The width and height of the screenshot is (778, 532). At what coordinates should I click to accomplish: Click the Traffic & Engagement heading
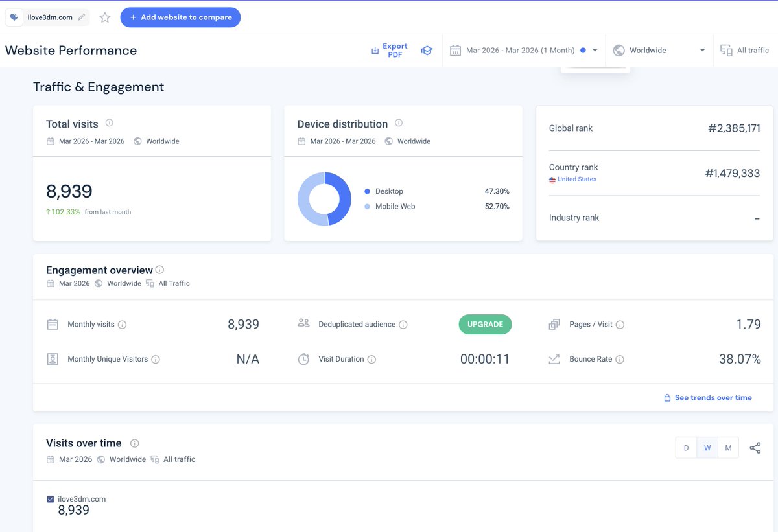(99, 87)
